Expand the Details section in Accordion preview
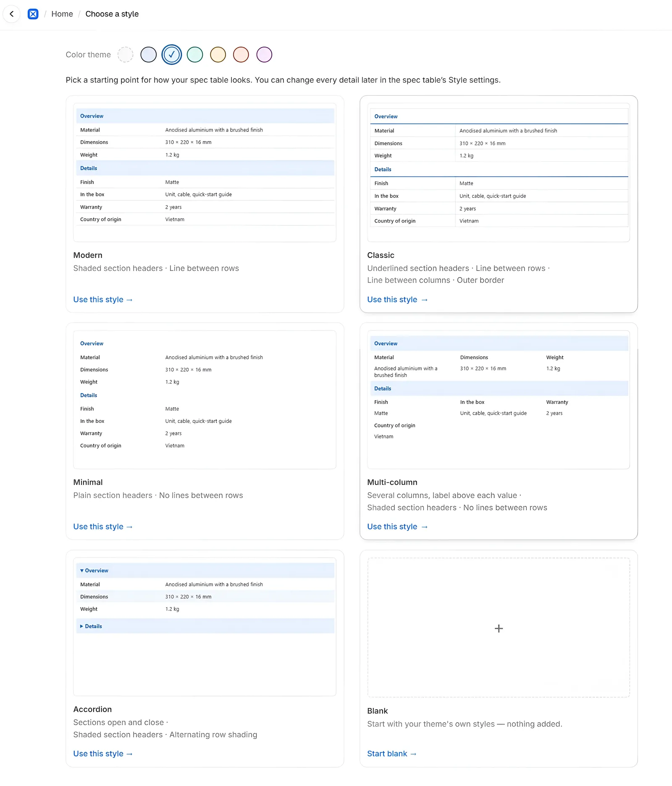Viewport: 672px width, 786px height. coord(205,626)
